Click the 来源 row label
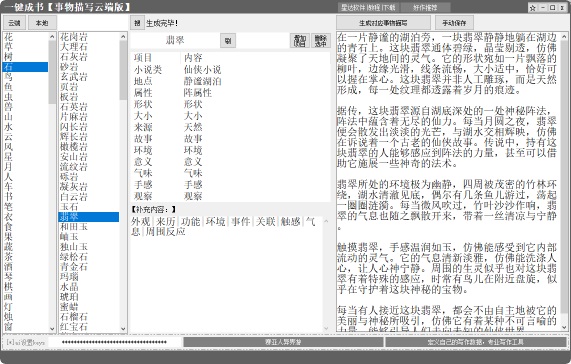Viewport: 571px width, 364px height. 143,127
